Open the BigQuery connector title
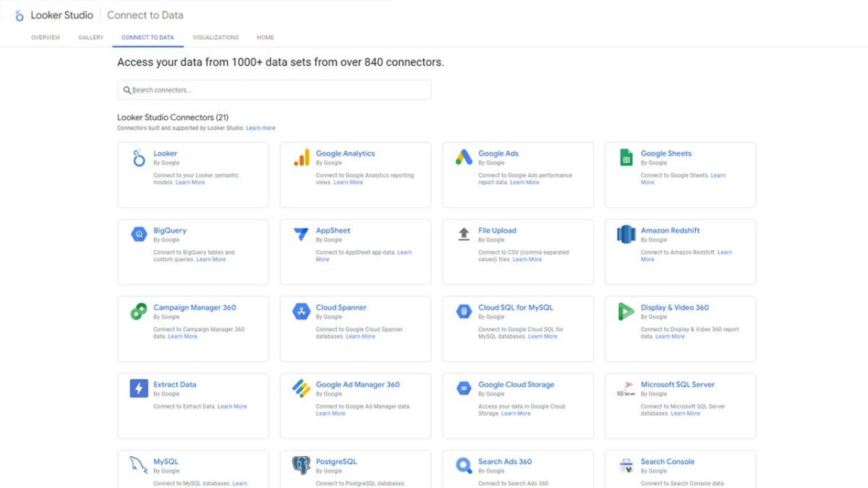Image resolution: width=868 pixels, height=488 pixels. (x=170, y=231)
